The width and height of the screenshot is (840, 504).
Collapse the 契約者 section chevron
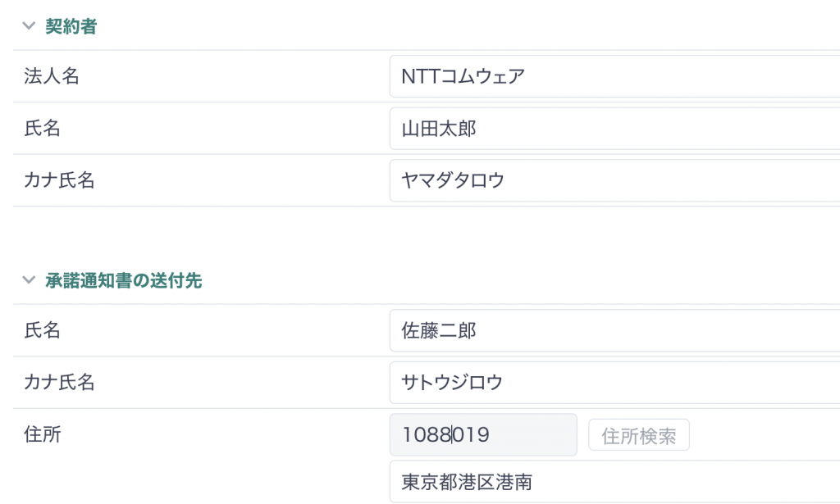(x=29, y=25)
